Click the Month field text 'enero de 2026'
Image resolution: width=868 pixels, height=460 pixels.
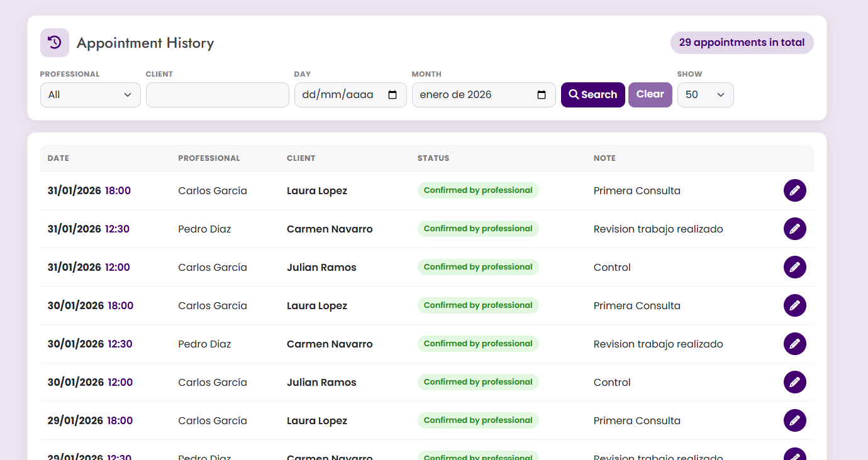[x=456, y=95]
